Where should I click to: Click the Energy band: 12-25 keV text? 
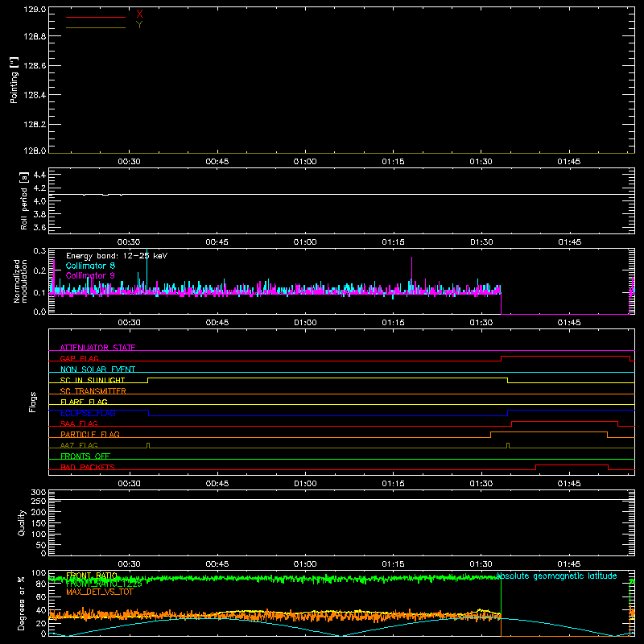click(117, 256)
